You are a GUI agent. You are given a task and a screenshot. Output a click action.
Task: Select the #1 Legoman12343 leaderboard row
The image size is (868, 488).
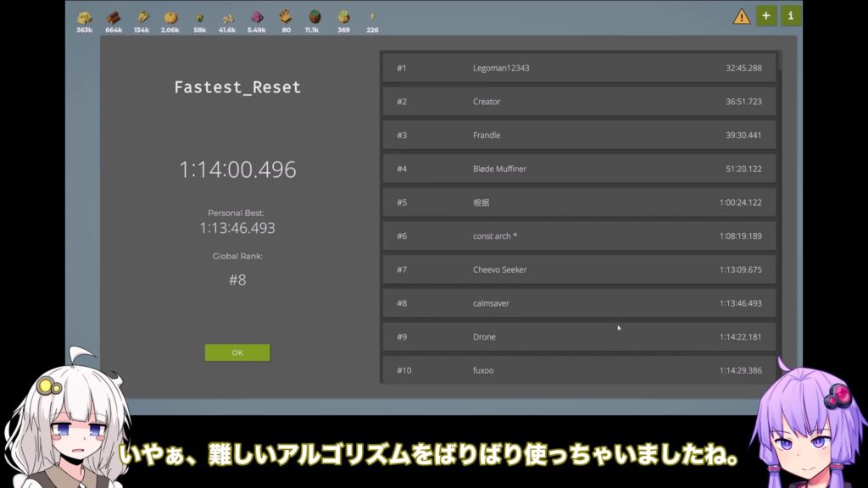579,68
